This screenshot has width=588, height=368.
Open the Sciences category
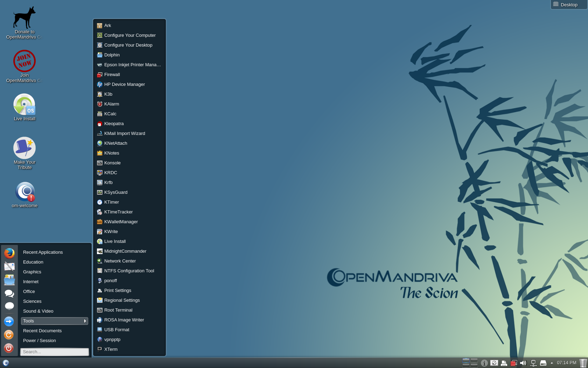[54, 301]
